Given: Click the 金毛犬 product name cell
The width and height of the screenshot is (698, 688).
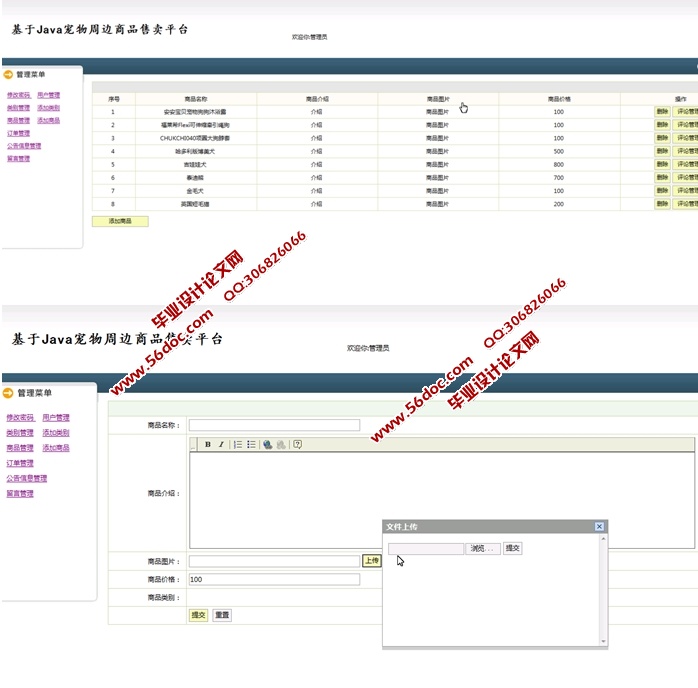Looking at the screenshot, I should pyautogui.click(x=196, y=191).
